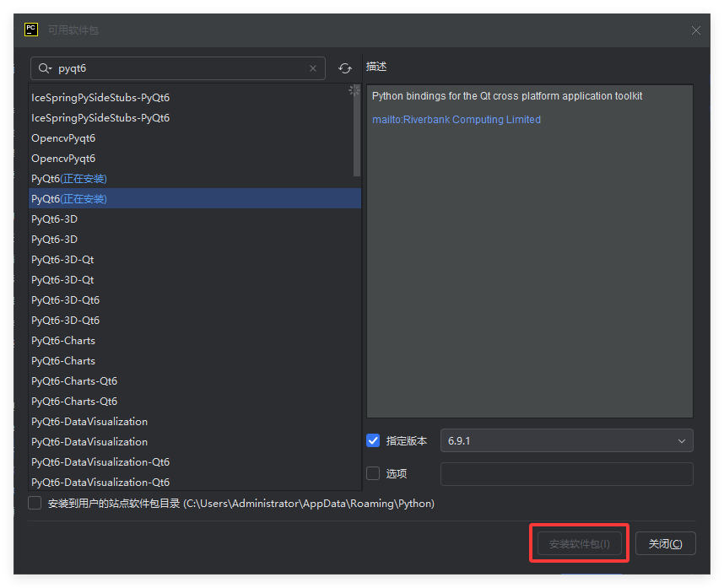Focus the pyqt6 search field
This screenshot has width=724, height=588.
(x=178, y=68)
